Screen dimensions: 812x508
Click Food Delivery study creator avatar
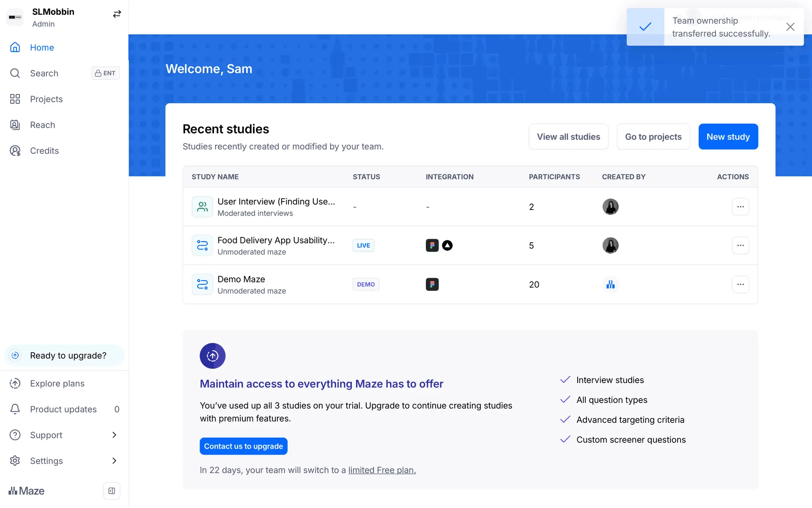610,246
